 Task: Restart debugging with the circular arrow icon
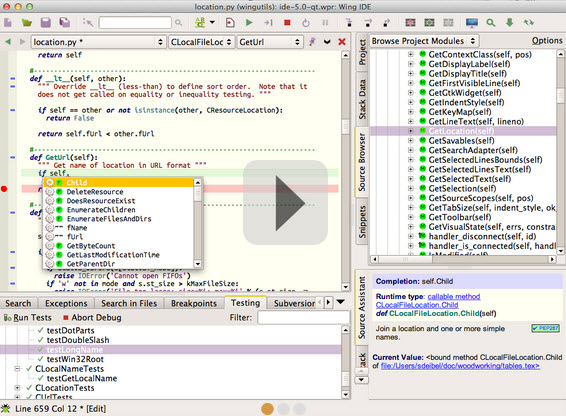pos(306,23)
